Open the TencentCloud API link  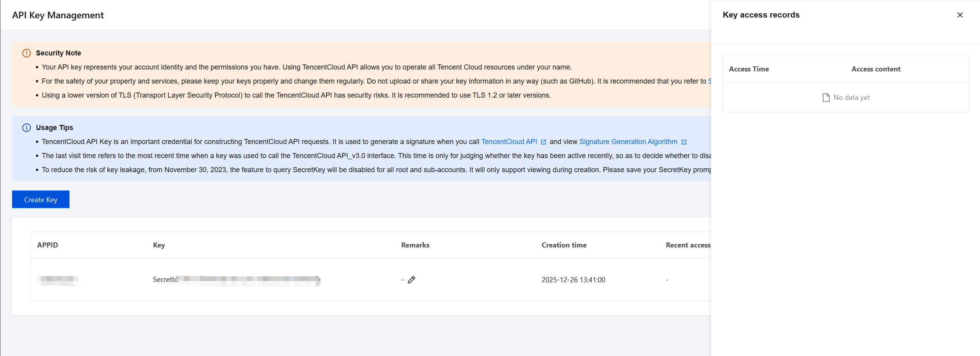click(x=509, y=142)
